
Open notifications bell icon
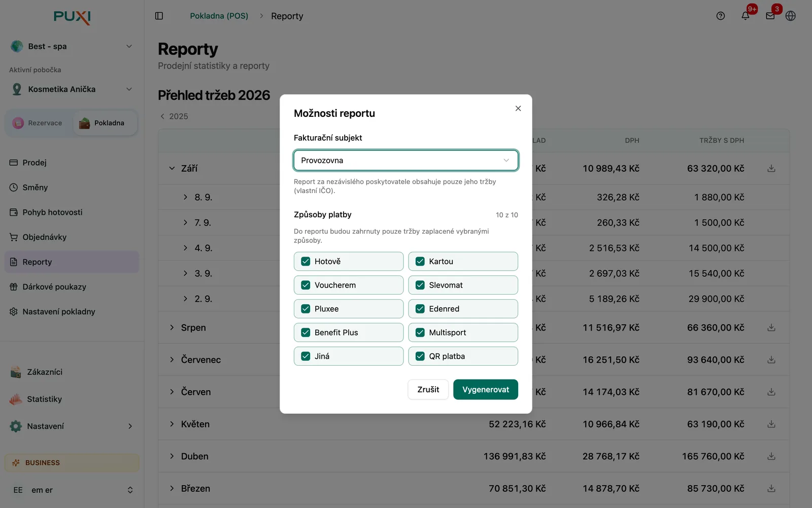(x=746, y=16)
